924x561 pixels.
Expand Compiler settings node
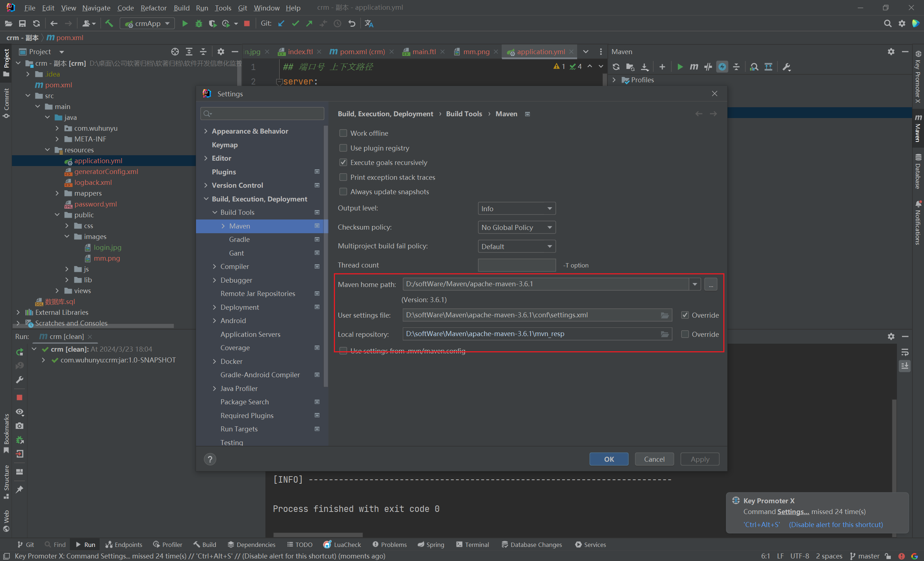click(x=214, y=267)
